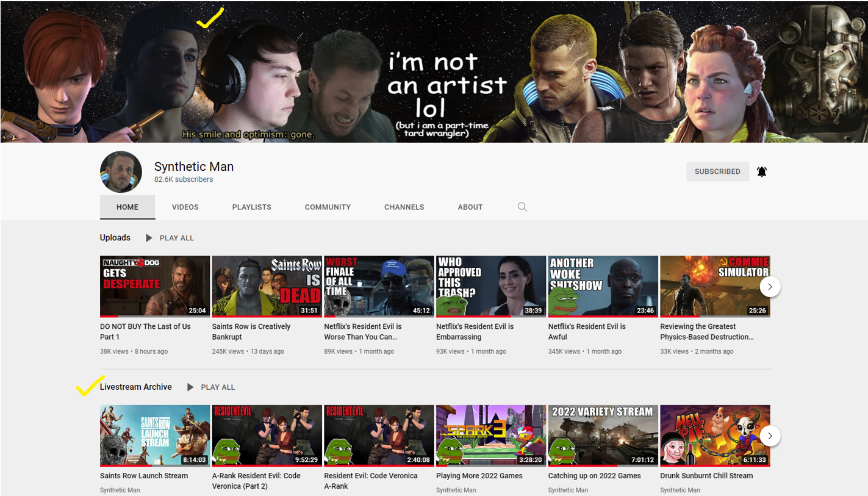The height and width of the screenshot is (496, 868).
Task: Open Saints Row Is Dead video thumbnail
Action: [x=267, y=286]
